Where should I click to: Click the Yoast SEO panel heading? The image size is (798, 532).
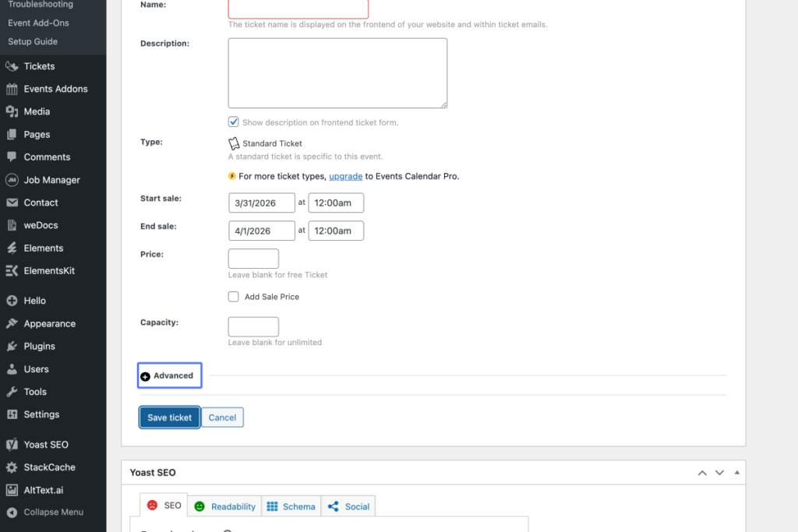[x=153, y=473]
